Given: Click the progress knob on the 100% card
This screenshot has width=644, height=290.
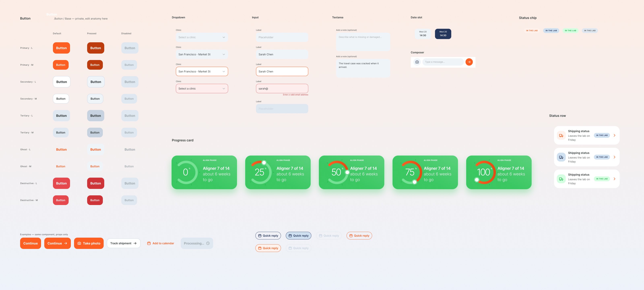Looking at the screenshot, I should click(x=477, y=180).
